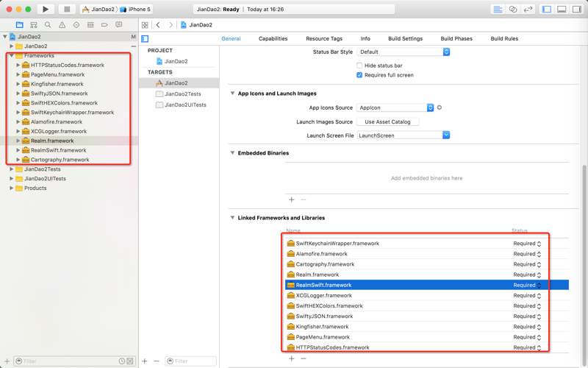588x368 pixels.
Task: Select Alamofire.framework in navigator
Action: coord(57,121)
